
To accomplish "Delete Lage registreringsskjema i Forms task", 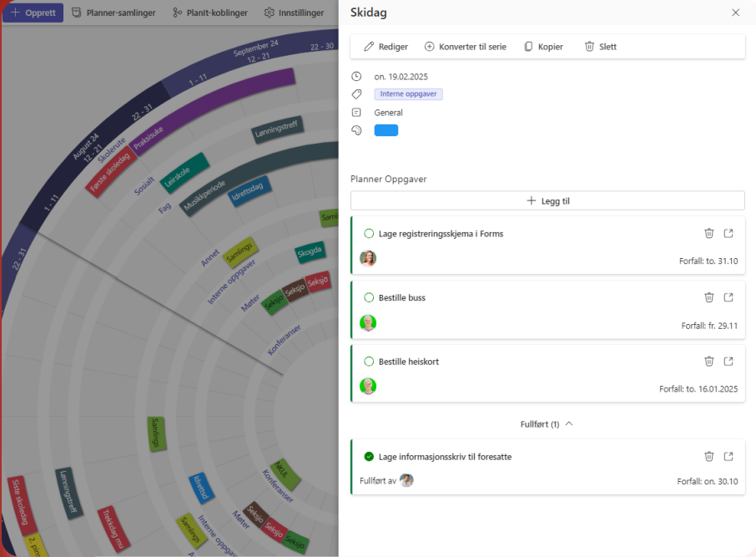I will (708, 234).
